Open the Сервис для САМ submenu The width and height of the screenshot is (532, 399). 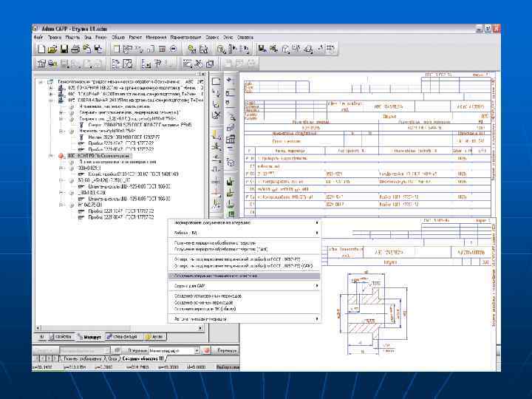click(x=245, y=286)
